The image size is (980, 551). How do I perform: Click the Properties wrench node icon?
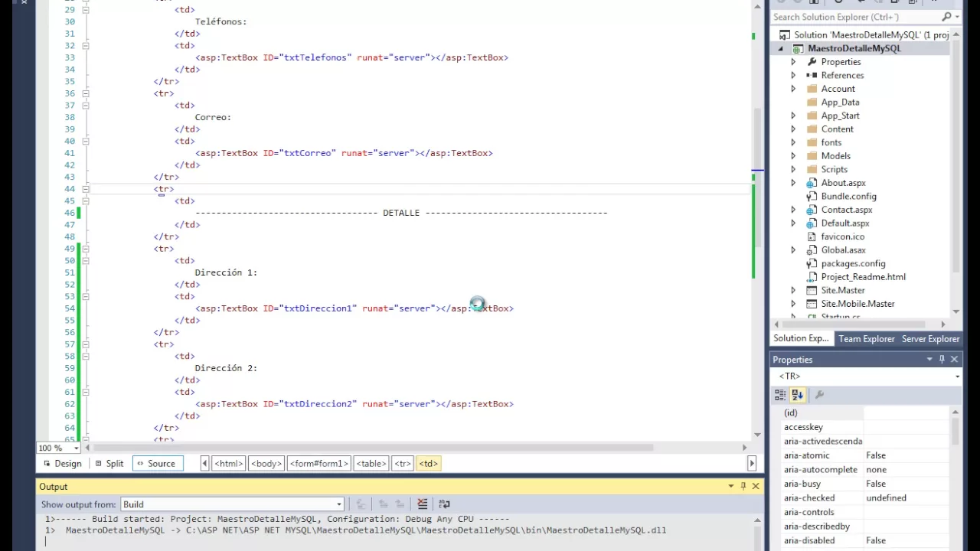[x=812, y=62]
